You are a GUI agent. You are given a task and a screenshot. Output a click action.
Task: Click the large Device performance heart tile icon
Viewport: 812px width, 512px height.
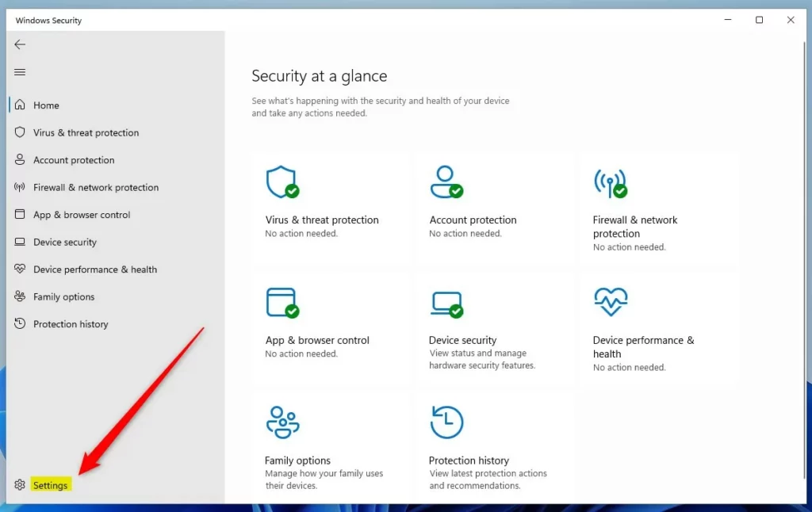(611, 302)
